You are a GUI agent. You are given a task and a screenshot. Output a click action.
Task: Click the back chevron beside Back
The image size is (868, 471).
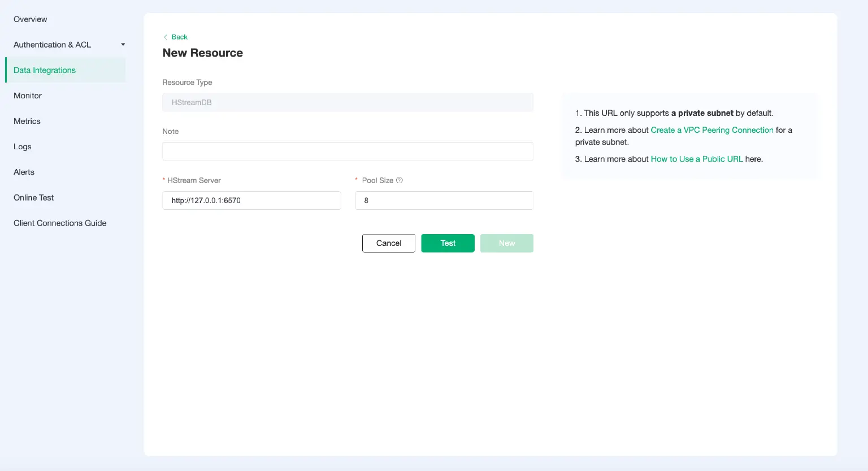point(165,37)
